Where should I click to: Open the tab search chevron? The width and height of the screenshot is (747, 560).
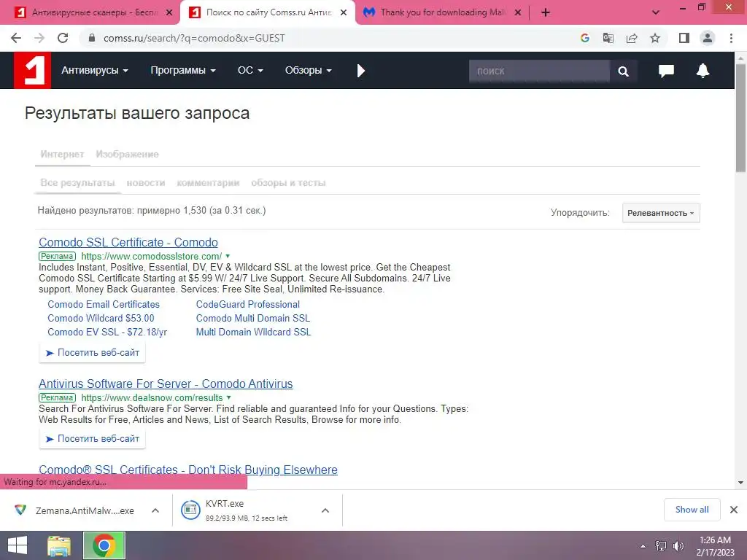click(x=656, y=13)
